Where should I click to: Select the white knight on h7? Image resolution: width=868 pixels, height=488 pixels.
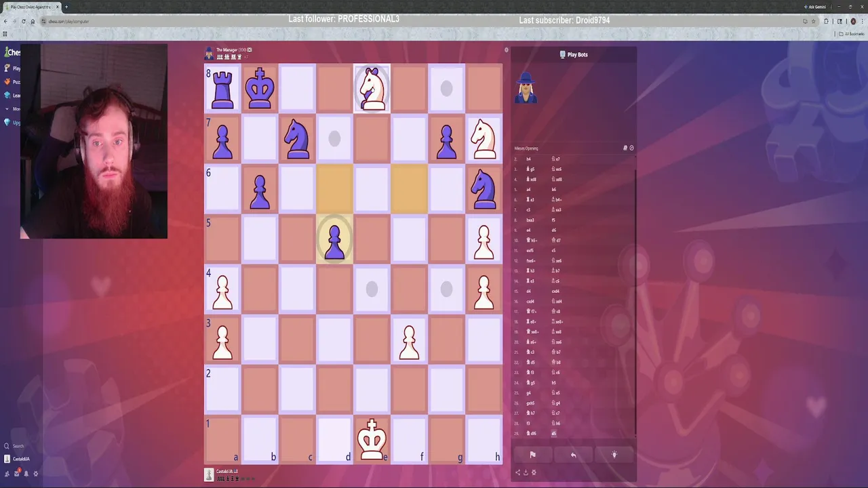click(484, 139)
